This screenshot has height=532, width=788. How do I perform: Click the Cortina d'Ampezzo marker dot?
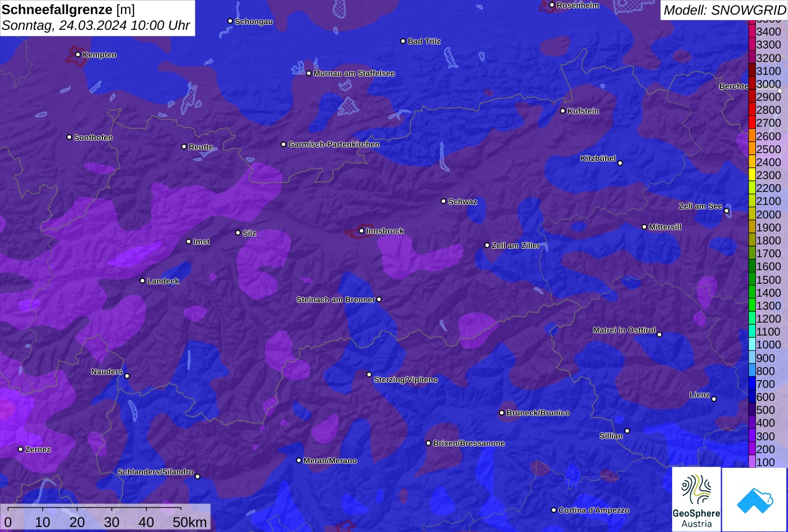click(x=553, y=510)
